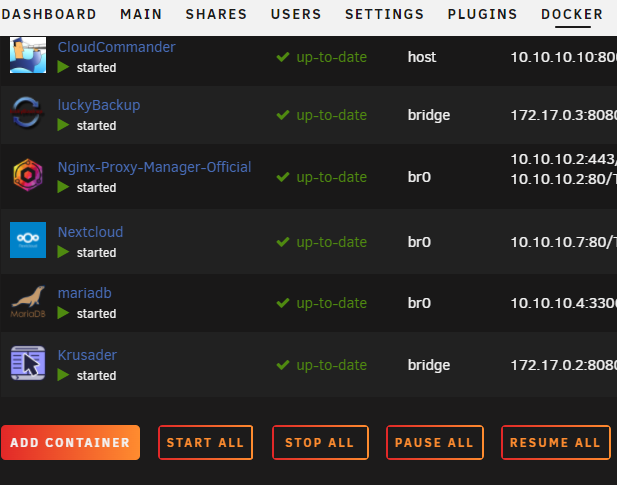The image size is (617, 485).
Task: Click the 'host' network cell for CloudCommander
Action: [422, 57]
